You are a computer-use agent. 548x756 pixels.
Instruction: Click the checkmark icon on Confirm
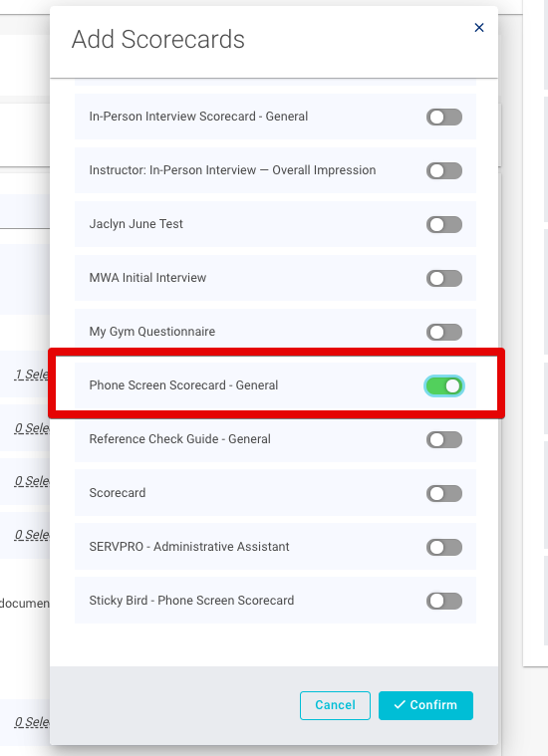[x=400, y=705]
